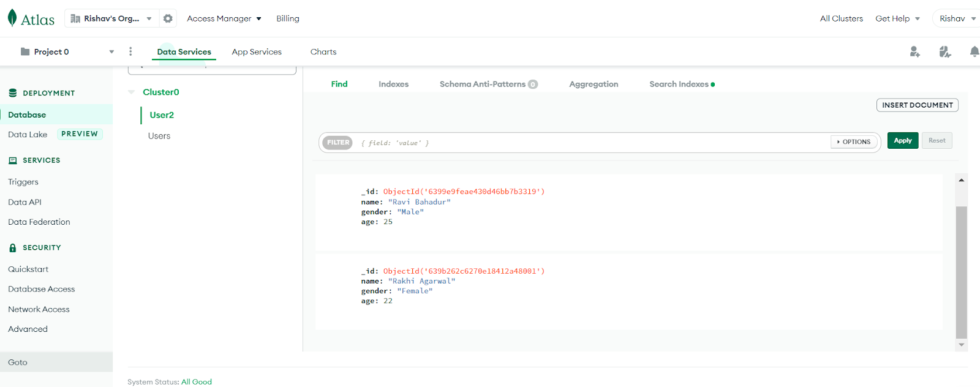Open Data Lake in the sidebar
Screen dimensions: 980x387
click(x=28, y=134)
